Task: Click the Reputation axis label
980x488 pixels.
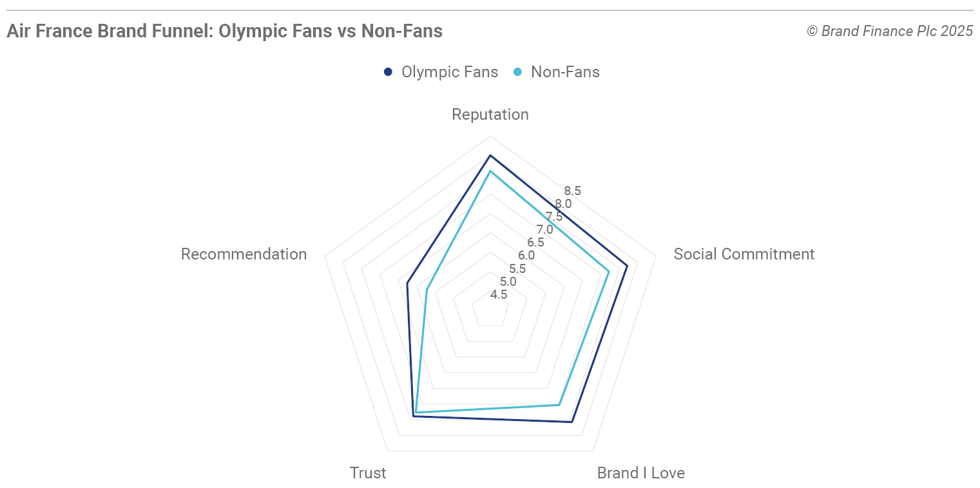Action: [x=490, y=115]
